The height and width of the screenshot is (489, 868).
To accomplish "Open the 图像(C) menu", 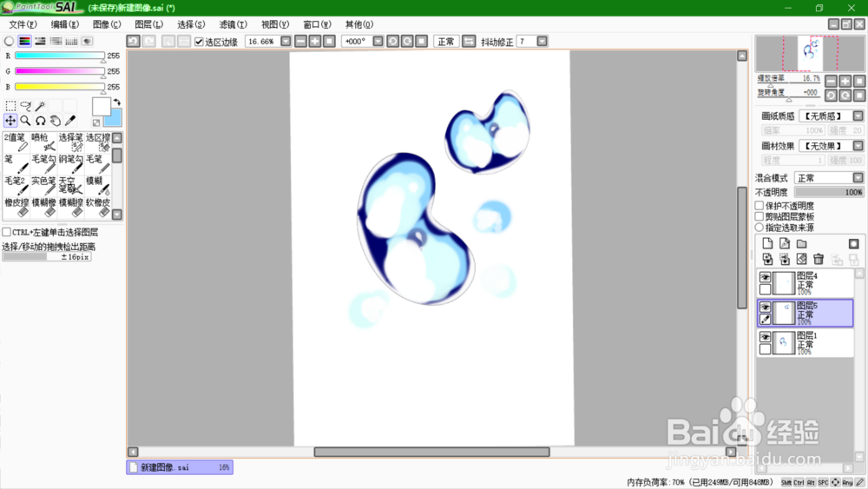I will coord(107,24).
